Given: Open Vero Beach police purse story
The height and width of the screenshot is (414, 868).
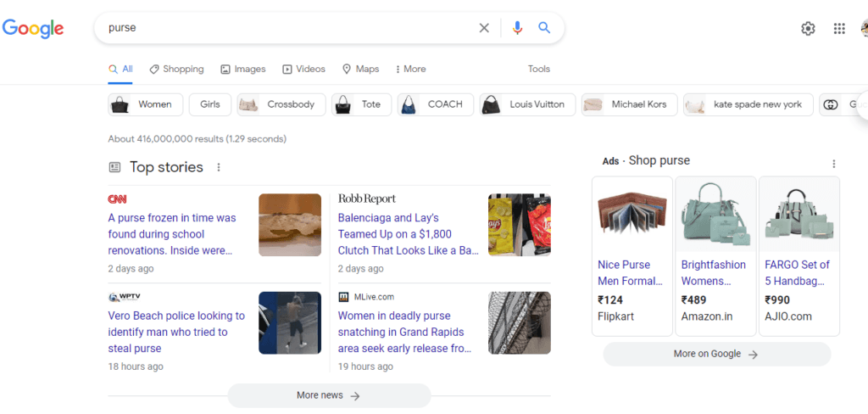Looking at the screenshot, I should (176, 332).
